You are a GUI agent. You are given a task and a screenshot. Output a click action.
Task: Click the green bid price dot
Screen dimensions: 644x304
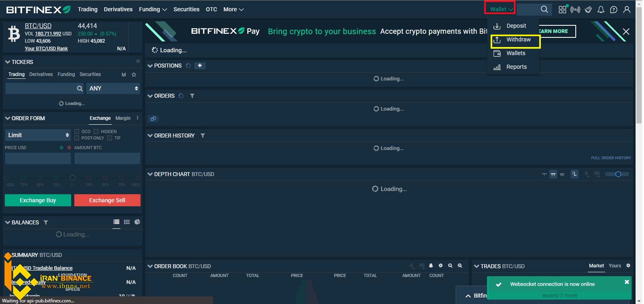pyautogui.click(x=61, y=148)
